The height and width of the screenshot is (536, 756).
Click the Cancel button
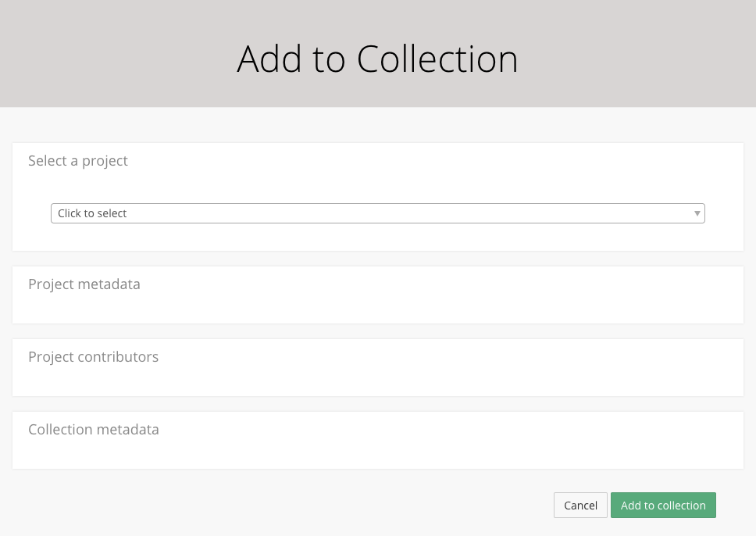coord(580,505)
